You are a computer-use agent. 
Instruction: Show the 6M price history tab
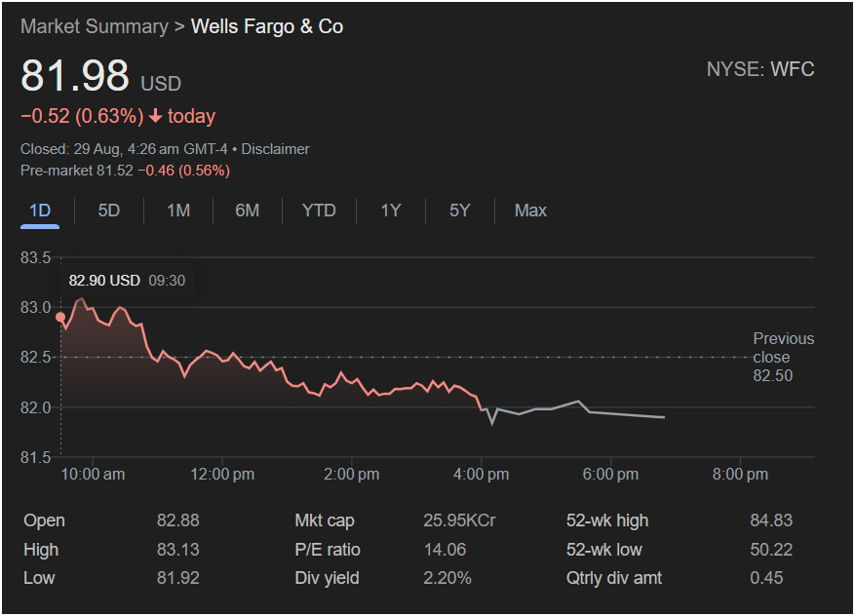(248, 211)
